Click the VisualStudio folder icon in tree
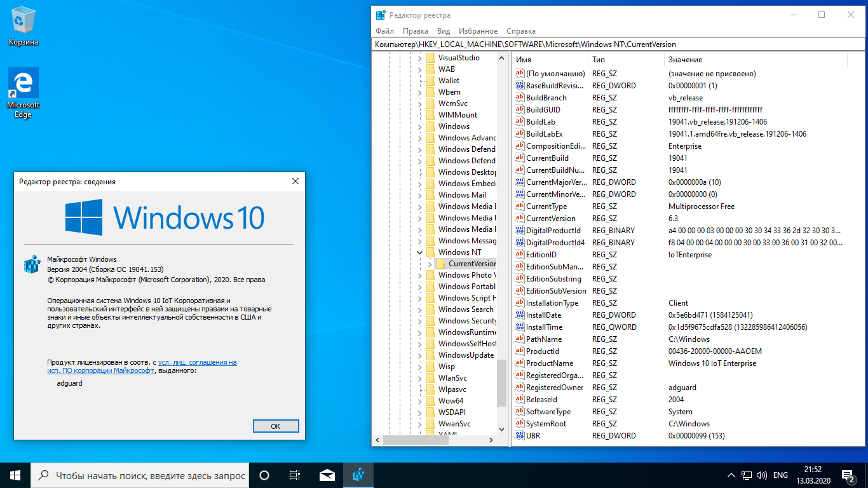The width and height of the screenshot is (868, 488). coord(430,58)
